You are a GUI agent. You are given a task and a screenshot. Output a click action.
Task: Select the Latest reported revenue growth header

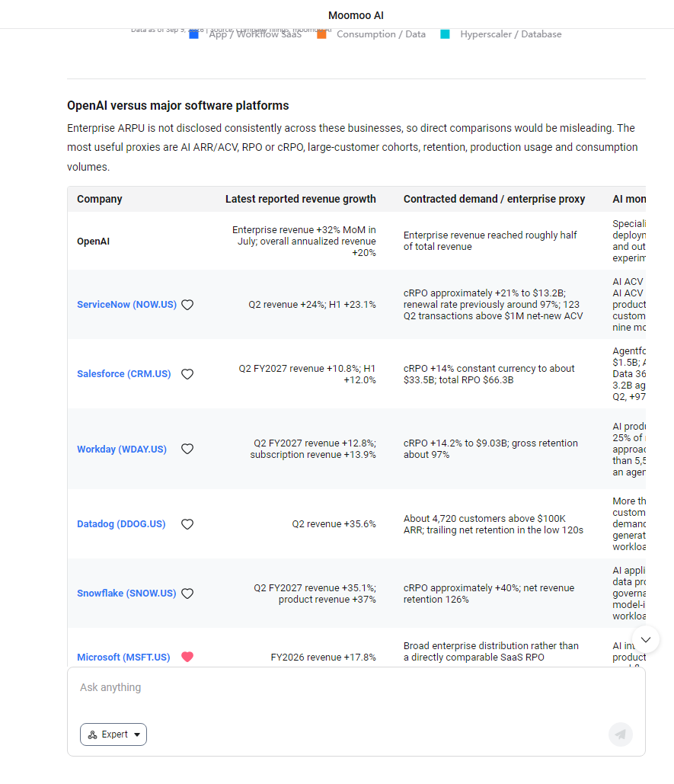pos(301,199)
